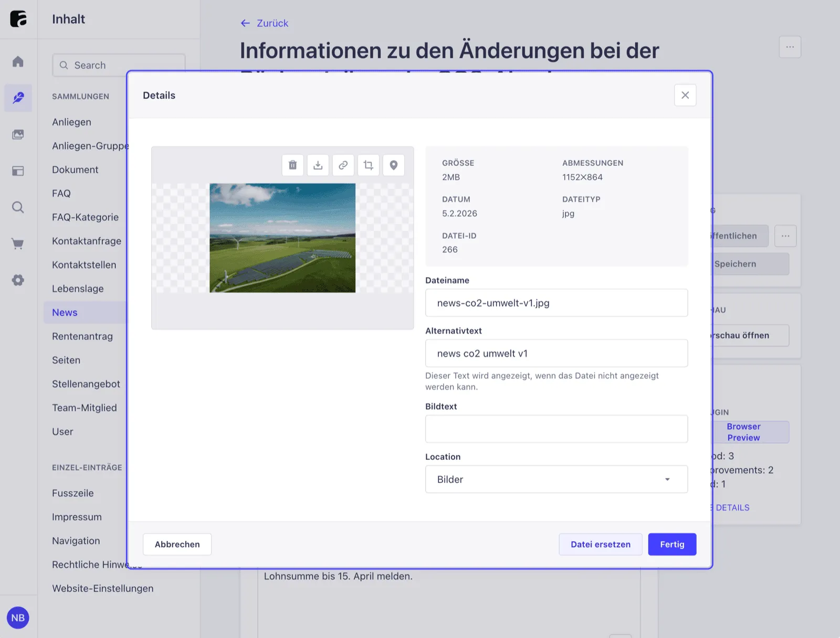The image size is (840, 638).
Task: Copy the image link
Action: coord(343,165)
